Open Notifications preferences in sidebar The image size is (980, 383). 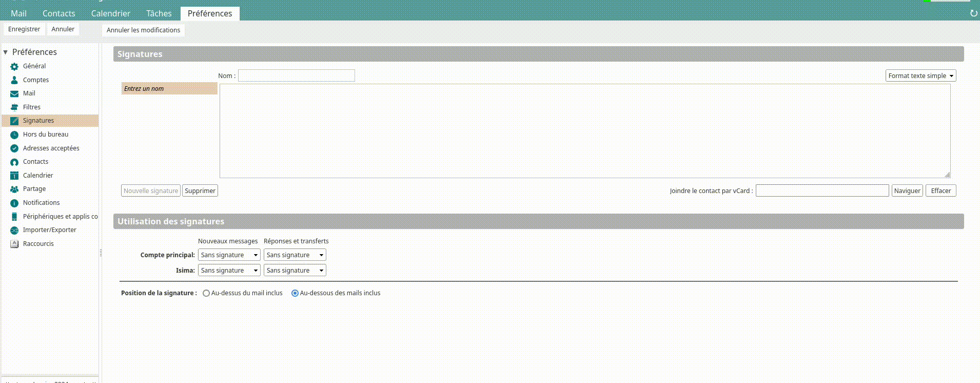coord(42,203)
